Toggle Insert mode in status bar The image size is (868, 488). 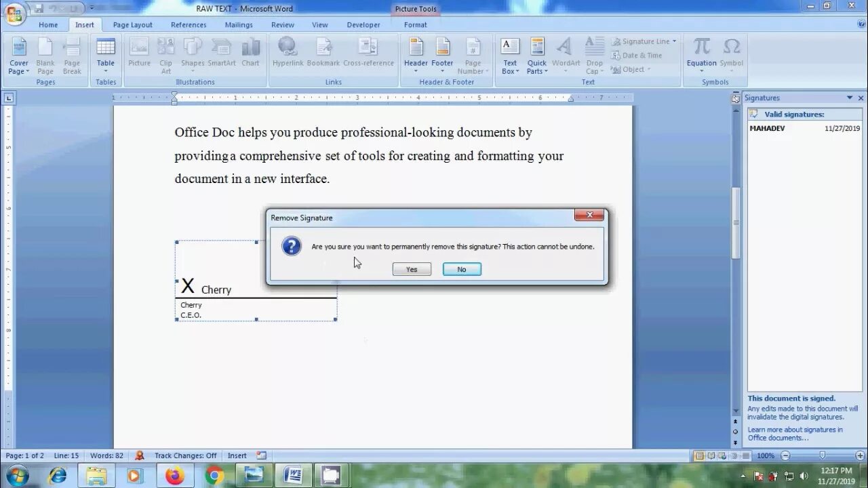237,455
